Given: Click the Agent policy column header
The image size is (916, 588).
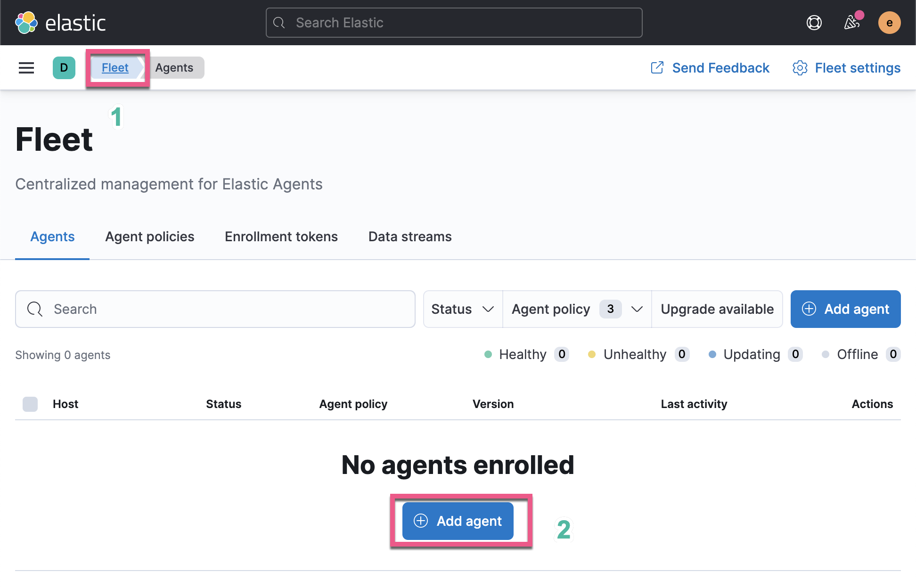Looking at the screenshot, I should [353, 404].
